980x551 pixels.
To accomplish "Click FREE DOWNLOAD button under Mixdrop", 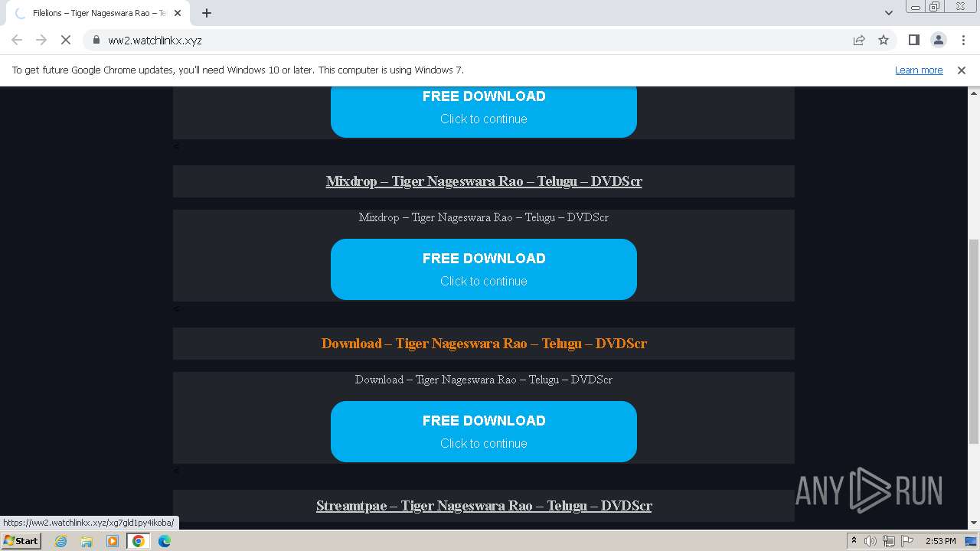I will pyautogui.click(x=484, y=269).
